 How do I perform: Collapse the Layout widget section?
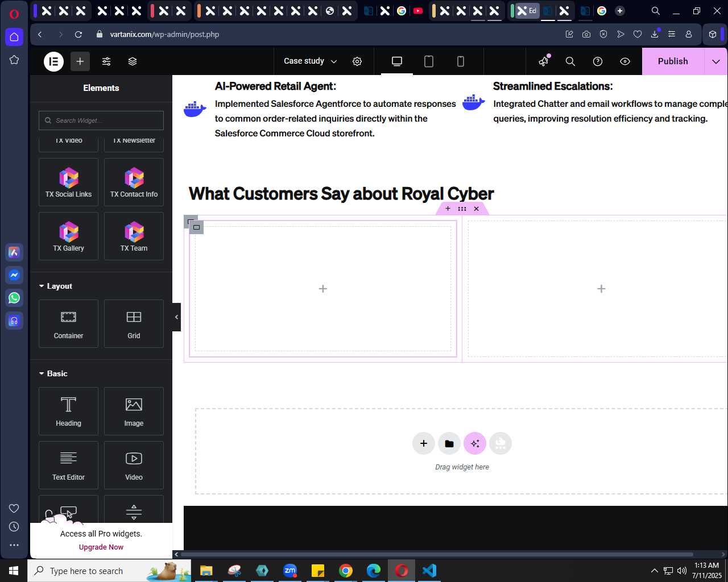[x=56, y=286]
